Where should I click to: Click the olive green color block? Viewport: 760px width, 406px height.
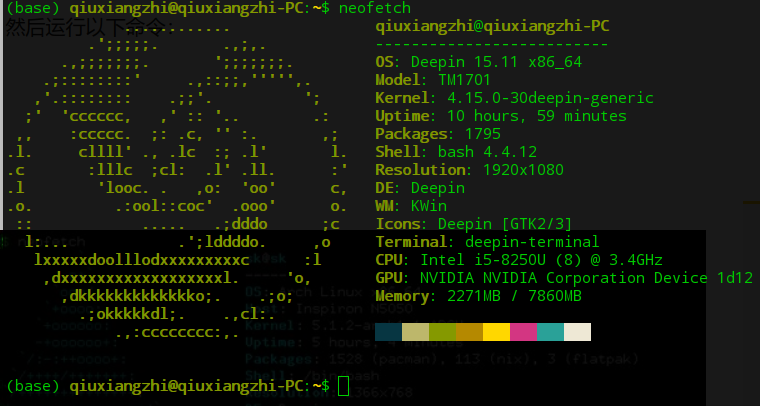(443, 332)
